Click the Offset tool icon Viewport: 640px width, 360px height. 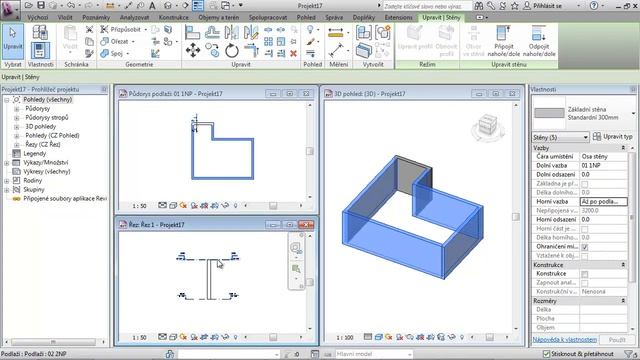212,32
